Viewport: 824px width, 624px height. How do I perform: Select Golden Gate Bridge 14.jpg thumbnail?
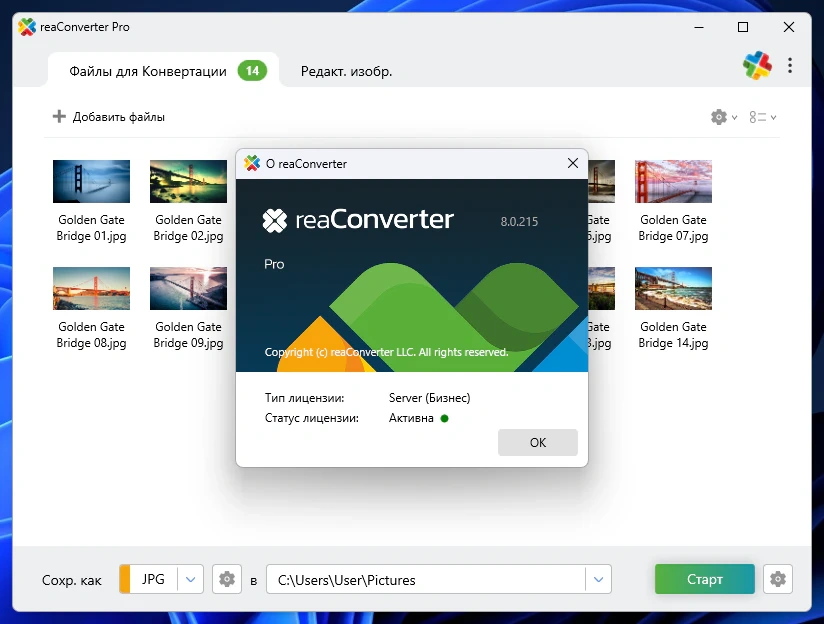(673, 289)
